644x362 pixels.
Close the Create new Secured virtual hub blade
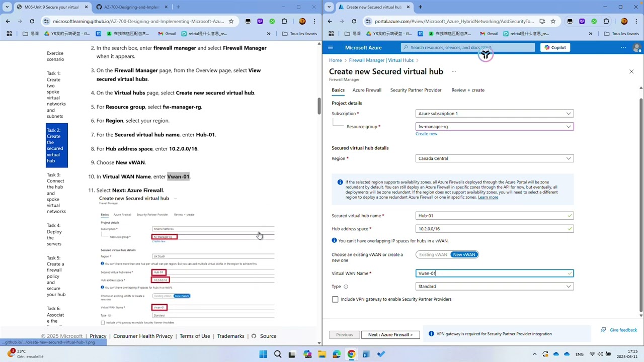pyautogui.click(x=631, y=71)
